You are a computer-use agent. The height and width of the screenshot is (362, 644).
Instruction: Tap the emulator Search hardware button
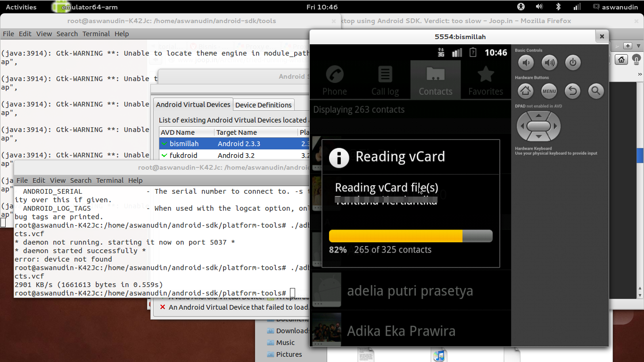click(x=596, y=91)
